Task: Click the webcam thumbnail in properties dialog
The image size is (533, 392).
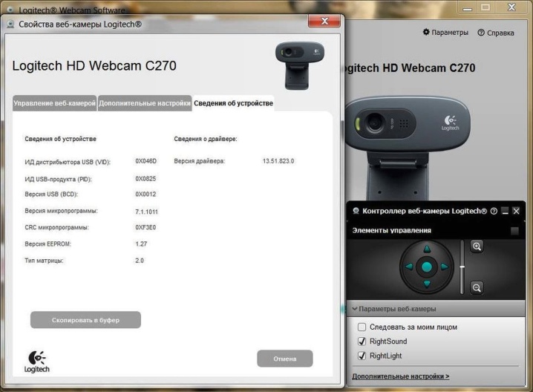Action: coord(299,65)
